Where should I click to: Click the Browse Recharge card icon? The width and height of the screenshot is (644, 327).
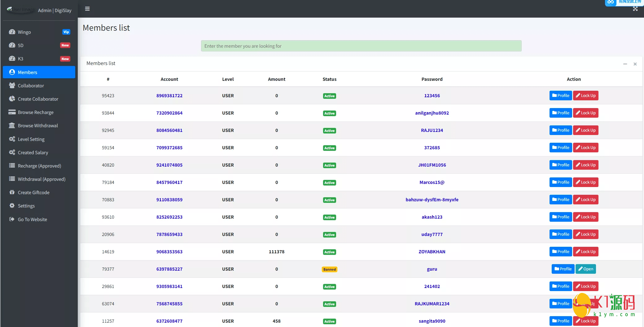coord(12,112)
